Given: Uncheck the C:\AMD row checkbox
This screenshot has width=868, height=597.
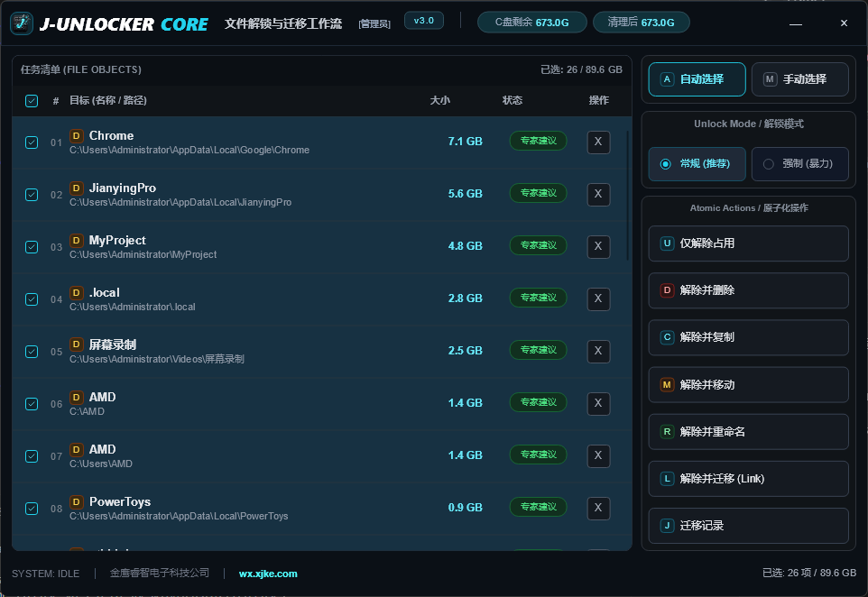Looking at the screenshot, I should 32,404.
